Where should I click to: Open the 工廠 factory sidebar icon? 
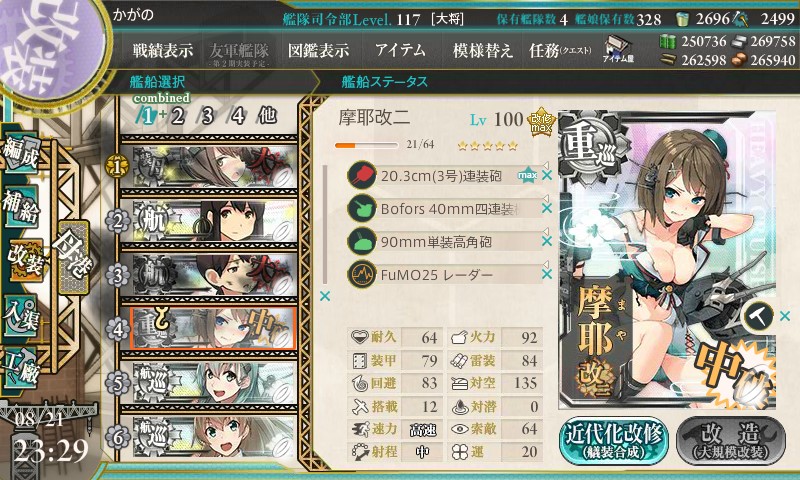pyautogui.click(x=21, y=369)
